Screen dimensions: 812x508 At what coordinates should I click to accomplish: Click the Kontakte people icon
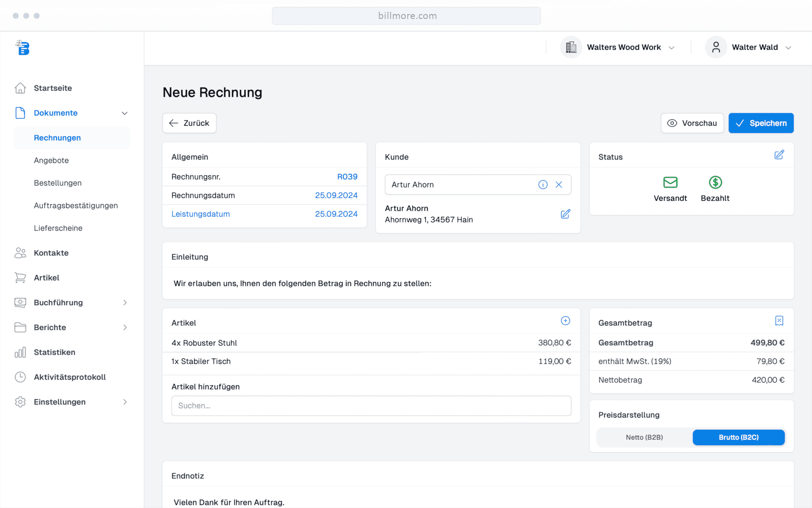tap(20, 253)
